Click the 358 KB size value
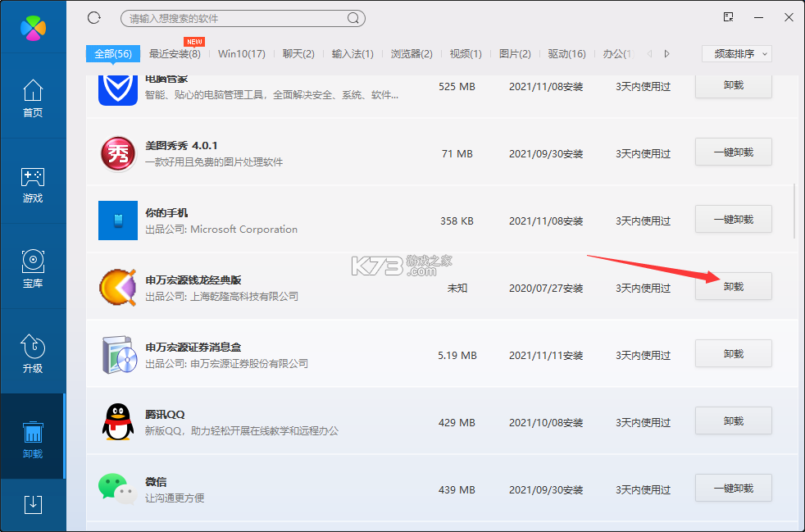This screenshot has height=532, width=805. [x=457, y=221]
